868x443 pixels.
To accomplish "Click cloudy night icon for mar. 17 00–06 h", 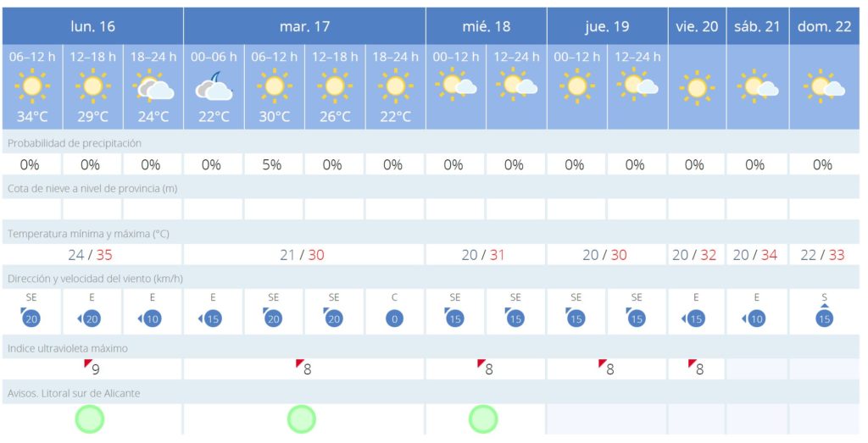I will point(214,86).
